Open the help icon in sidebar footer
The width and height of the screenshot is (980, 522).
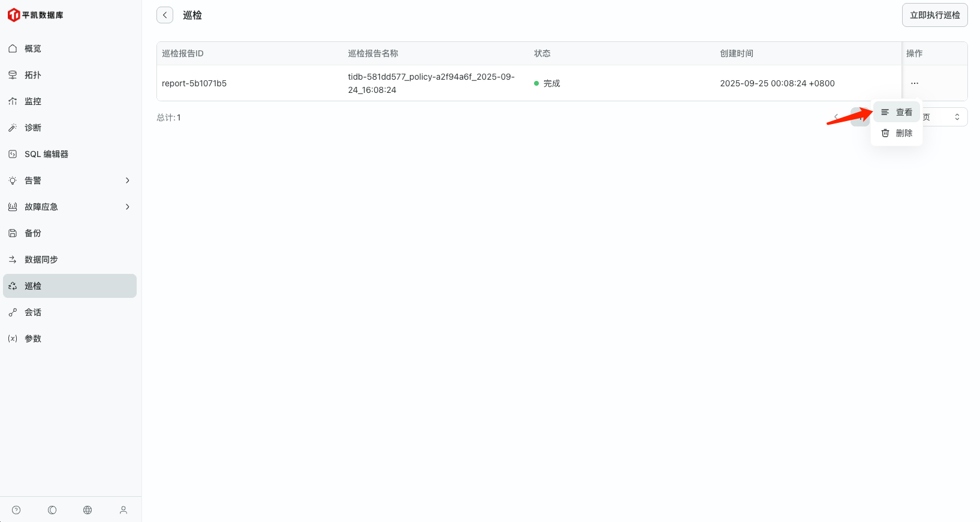(16, 510)
